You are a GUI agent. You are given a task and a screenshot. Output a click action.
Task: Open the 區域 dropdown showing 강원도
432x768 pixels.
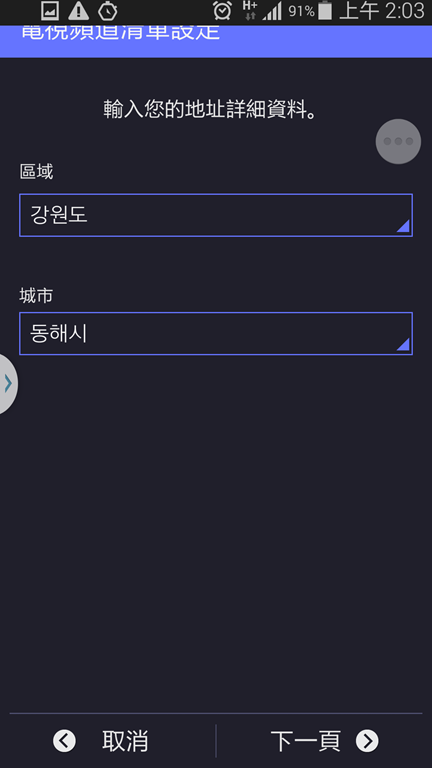click(x=216, y=216)
